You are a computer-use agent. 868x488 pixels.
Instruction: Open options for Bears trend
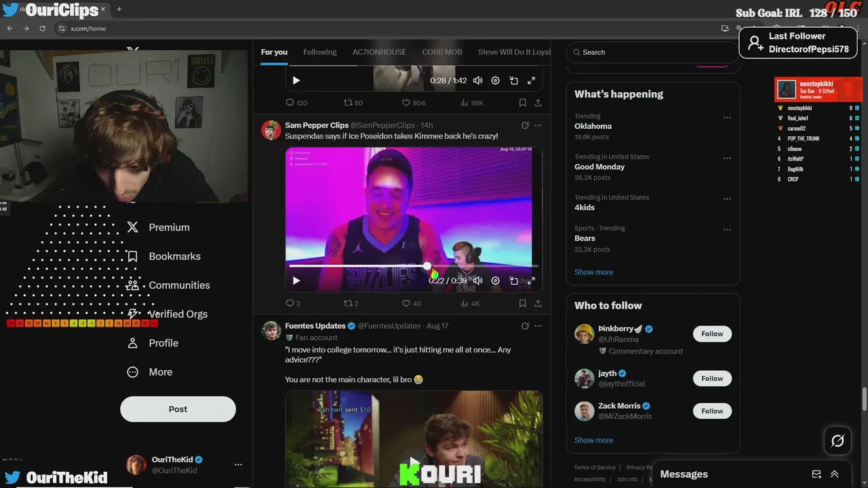tap(727, 229)
